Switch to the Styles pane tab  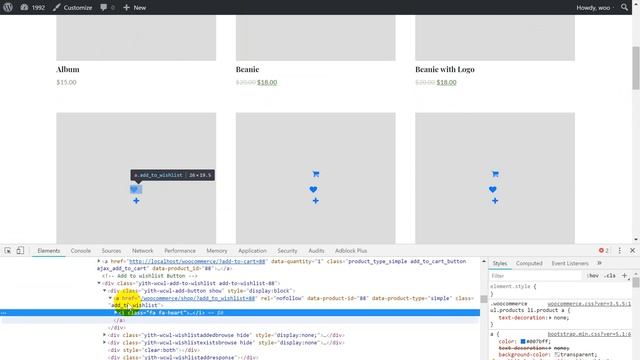coord(500,263)
